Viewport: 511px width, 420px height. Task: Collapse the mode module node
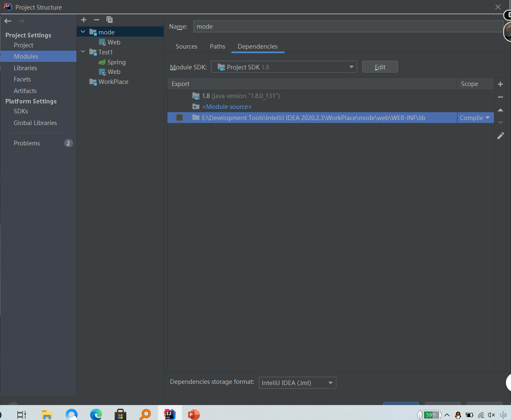pyautogui.click(x=83, y=32)
